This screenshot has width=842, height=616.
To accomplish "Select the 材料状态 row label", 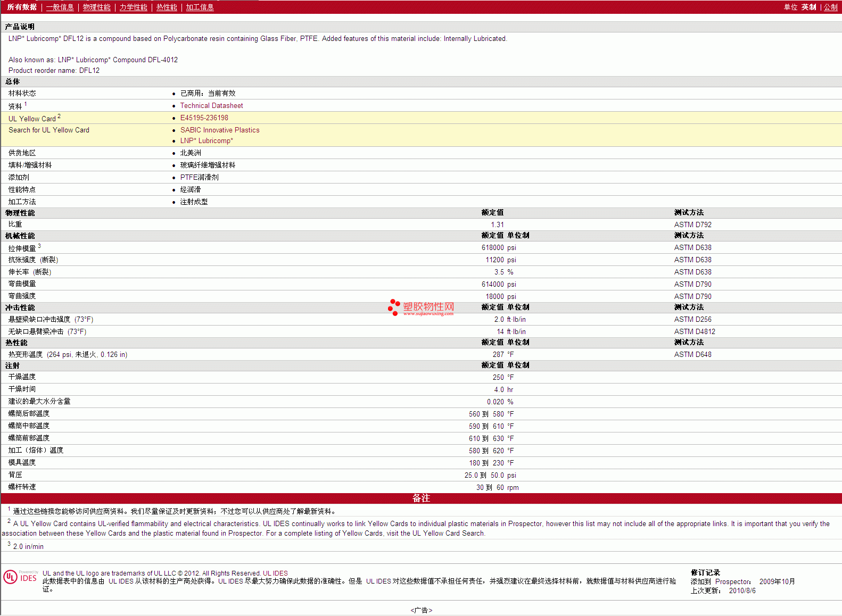I will pyautogui.click(x=22, y=93).
